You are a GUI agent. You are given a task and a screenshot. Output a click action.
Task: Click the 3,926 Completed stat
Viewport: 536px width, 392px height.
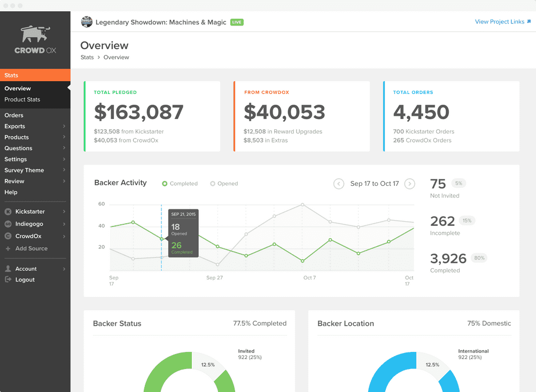(x=448, y=258)
